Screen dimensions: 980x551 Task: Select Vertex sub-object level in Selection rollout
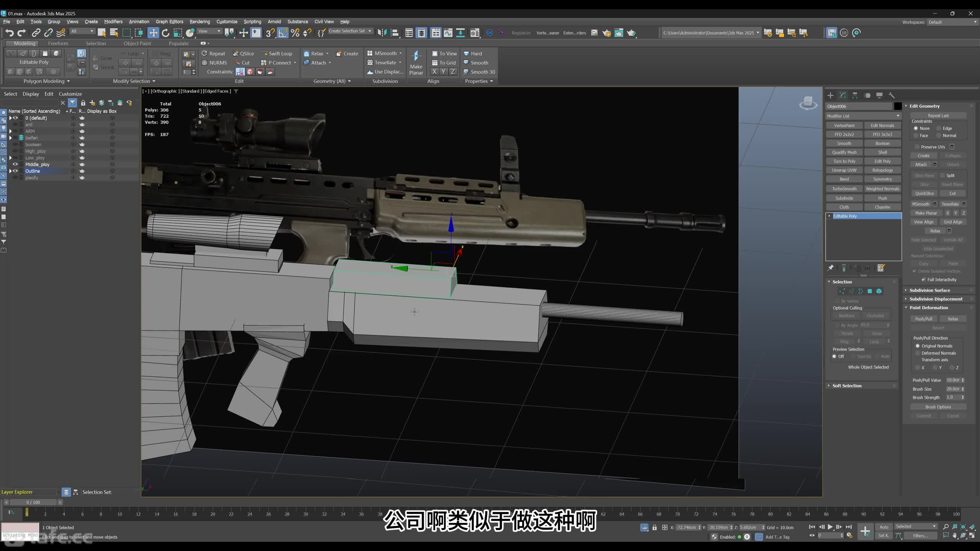842,291
